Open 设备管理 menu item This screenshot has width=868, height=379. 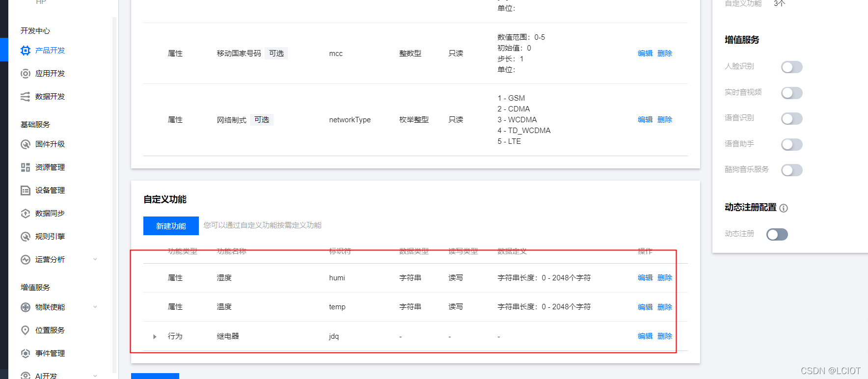pyautogui.click(x=50, y=190)
